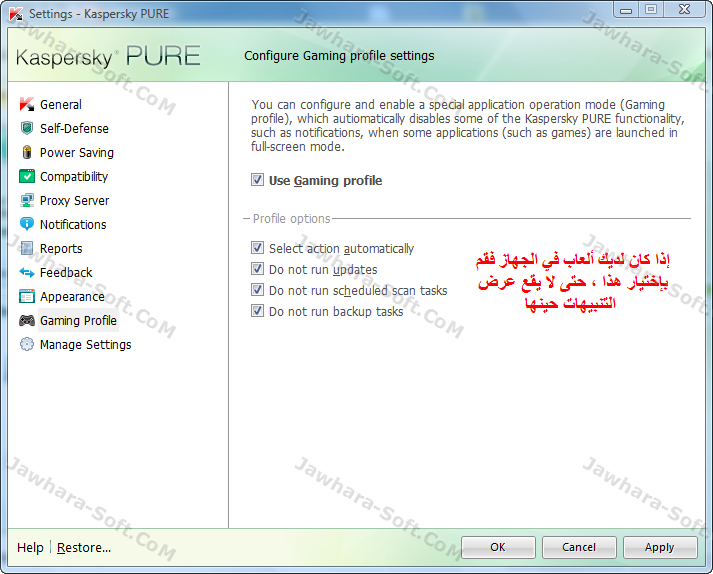Open Proxy Server settings
The image size is (713, 574).
coord(75,201)
